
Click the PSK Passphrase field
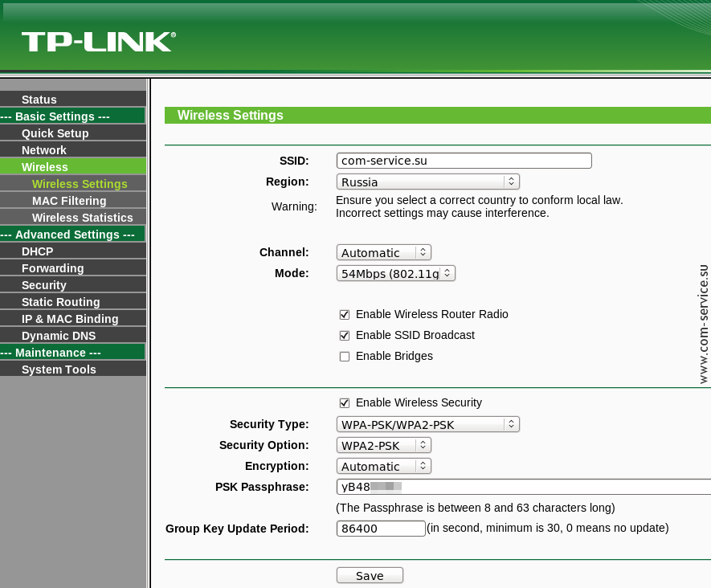(524, 487)
